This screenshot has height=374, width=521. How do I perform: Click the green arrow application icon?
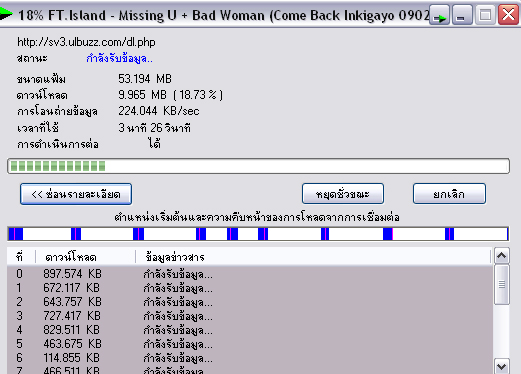pyautogui.click(x=6, y=14)
